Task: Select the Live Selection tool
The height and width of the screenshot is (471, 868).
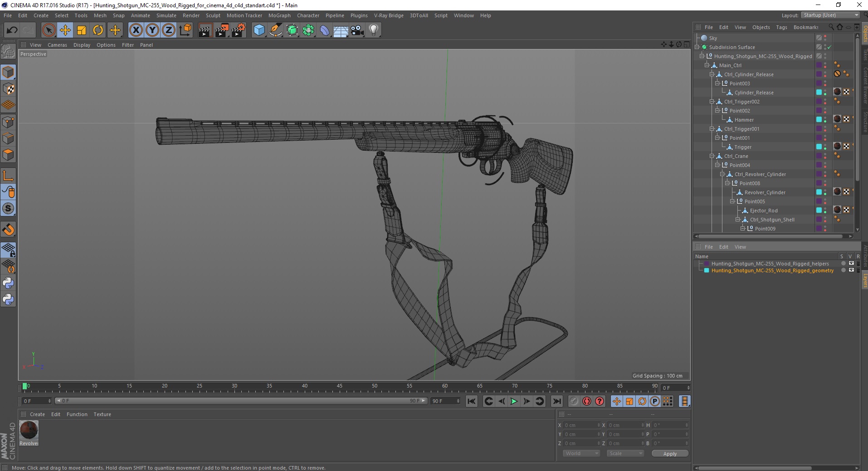Action: (49, 30)
